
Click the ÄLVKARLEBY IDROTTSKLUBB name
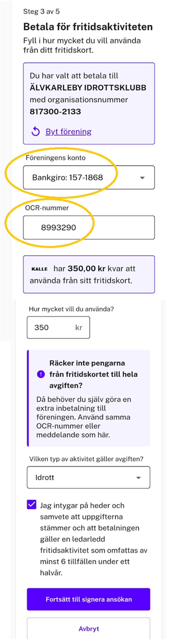[88, 88]
